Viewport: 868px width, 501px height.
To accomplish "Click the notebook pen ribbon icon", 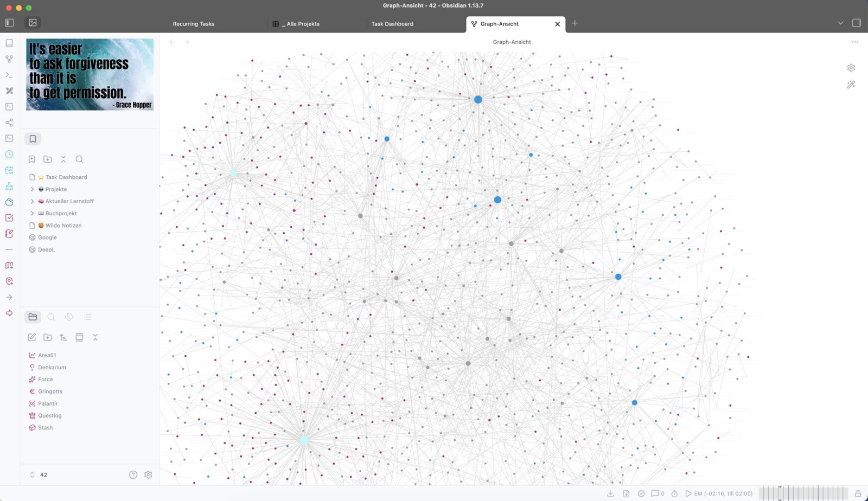I will point(9,234).
